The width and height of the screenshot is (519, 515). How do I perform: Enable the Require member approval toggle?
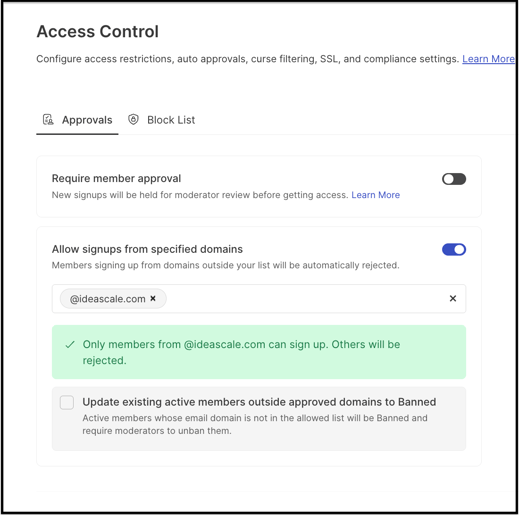coord(454,179)
